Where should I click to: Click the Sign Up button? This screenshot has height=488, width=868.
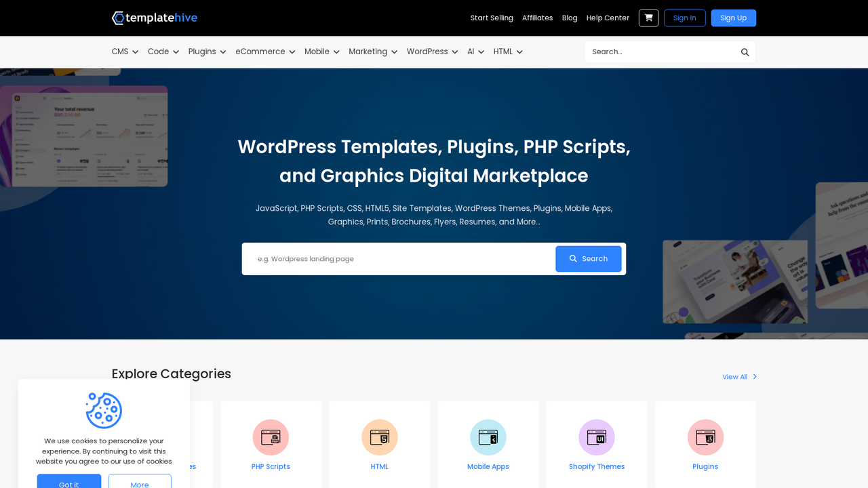click(733, 18)
